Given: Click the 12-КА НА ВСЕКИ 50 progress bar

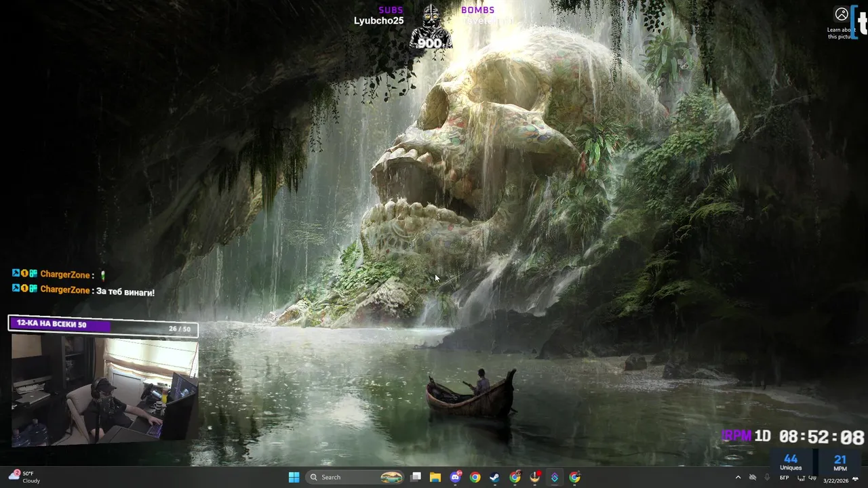Looking at the screenshot, I should pos(103,325).
